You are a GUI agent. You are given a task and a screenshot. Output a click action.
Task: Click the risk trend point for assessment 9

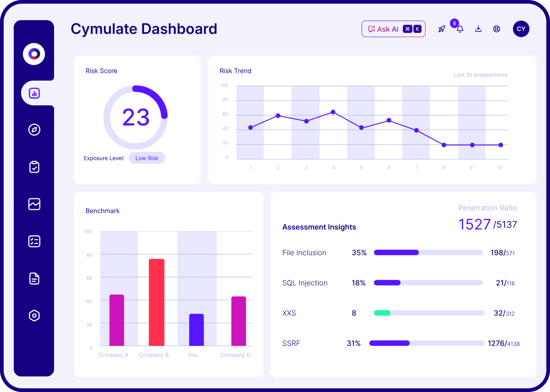(x=472, y=145)
